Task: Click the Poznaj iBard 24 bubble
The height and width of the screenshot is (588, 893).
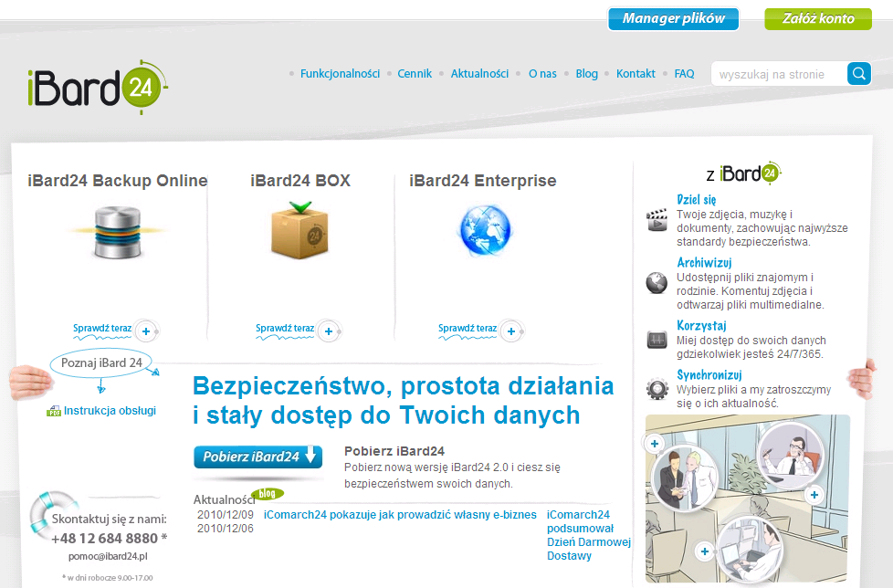Action: point(101,362)
